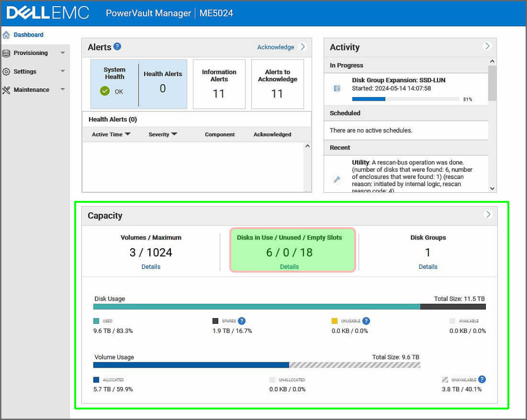This screenshot has height=420, width=527.
Task: Select the Alerts to Acknowledge tile
Action: pyautogui.click(x=277, y=84)
